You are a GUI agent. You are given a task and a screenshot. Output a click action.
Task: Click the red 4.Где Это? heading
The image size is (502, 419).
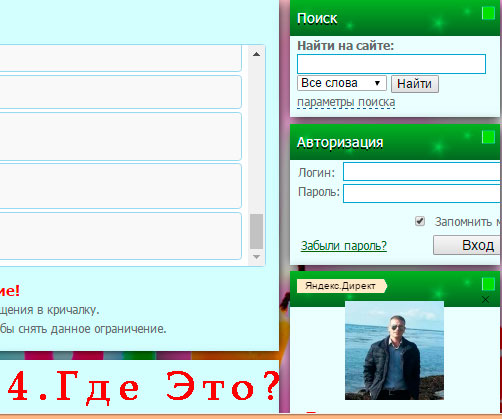pos(143,387)
